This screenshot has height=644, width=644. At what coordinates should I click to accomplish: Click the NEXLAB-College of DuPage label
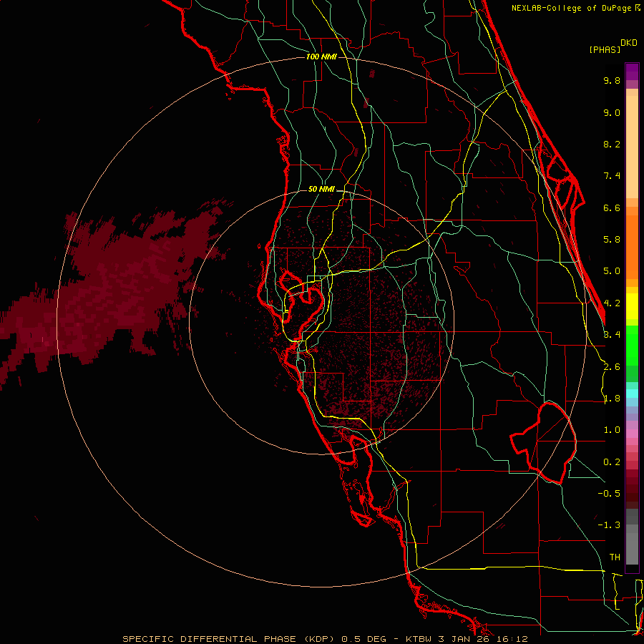[x=572, y=8]
